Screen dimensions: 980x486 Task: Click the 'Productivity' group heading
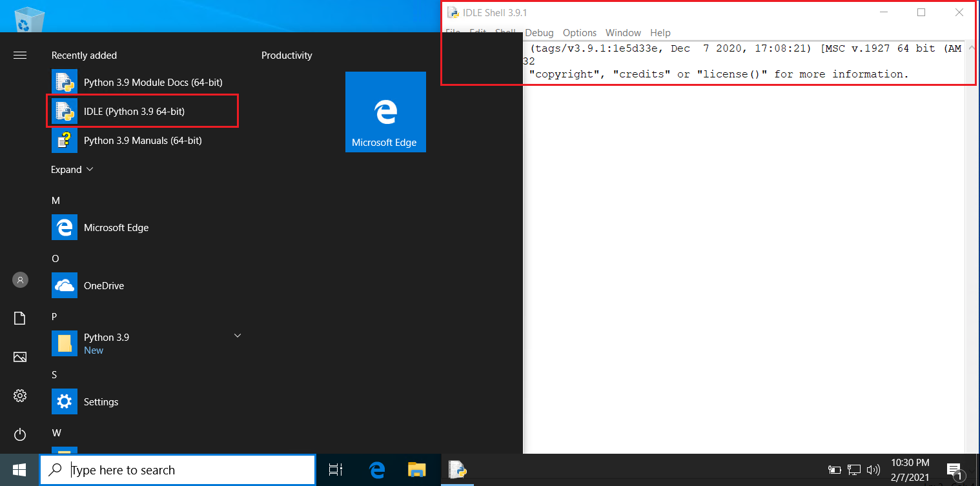287,56
